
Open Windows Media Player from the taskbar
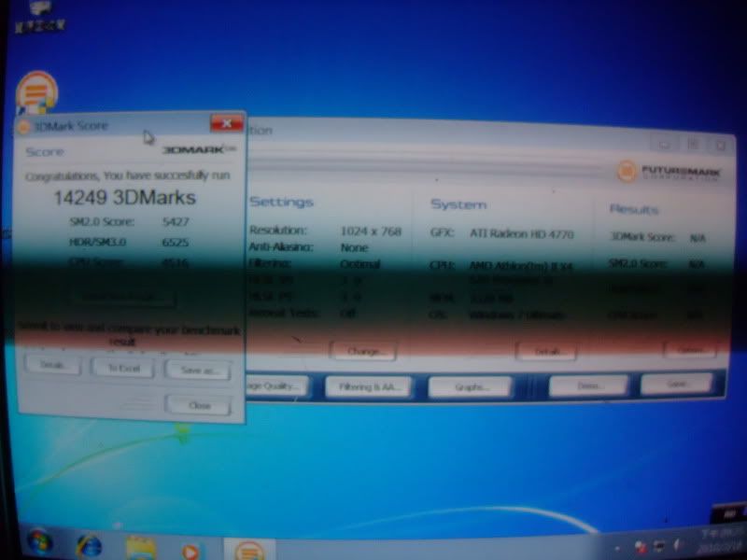pyautogui.click(x=190, y=552)
